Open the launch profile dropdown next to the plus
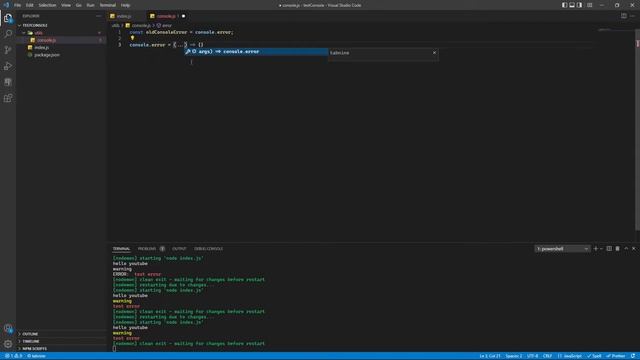This screenshot has height=360, width=640. [x=601, y=249]
